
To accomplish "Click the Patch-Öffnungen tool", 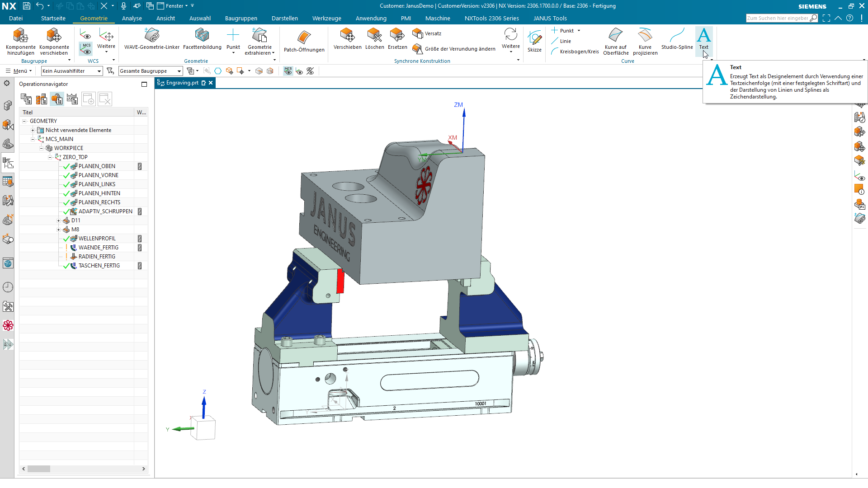I will click(304, 41).
